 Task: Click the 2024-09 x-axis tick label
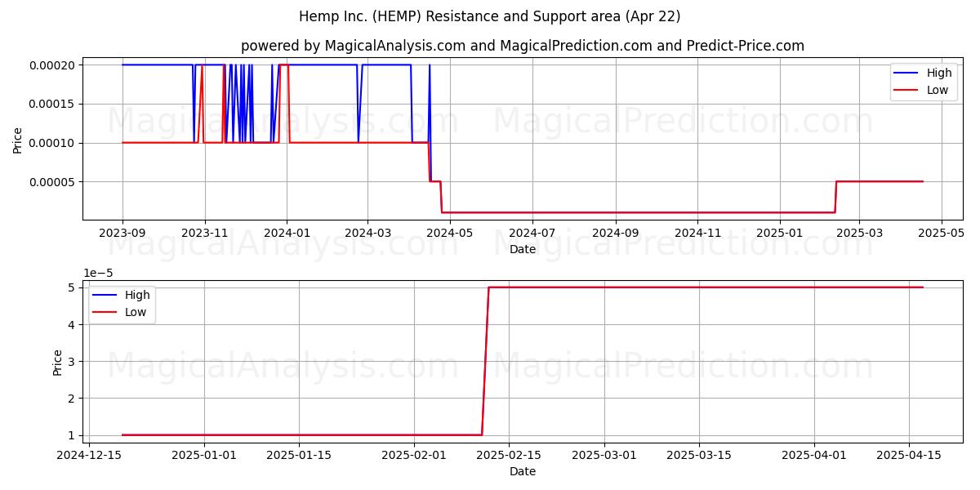[x=615, y=233]
